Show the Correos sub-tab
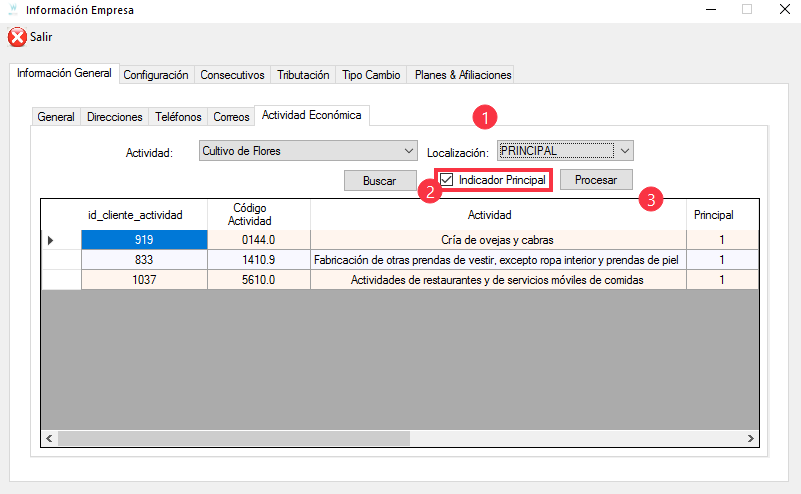The width and height of the screenshot is (801, 494). tap(232, 117)
